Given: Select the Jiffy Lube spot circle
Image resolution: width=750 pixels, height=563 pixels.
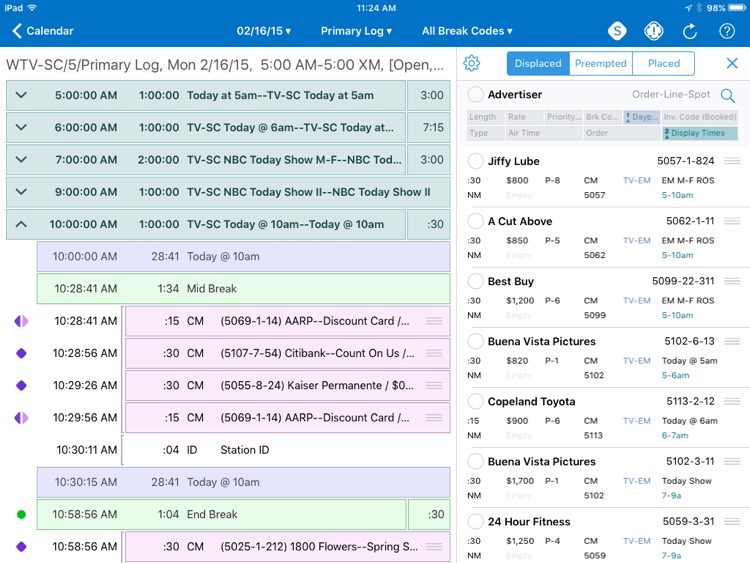Looking at the screenshot, I should point(475,161).
